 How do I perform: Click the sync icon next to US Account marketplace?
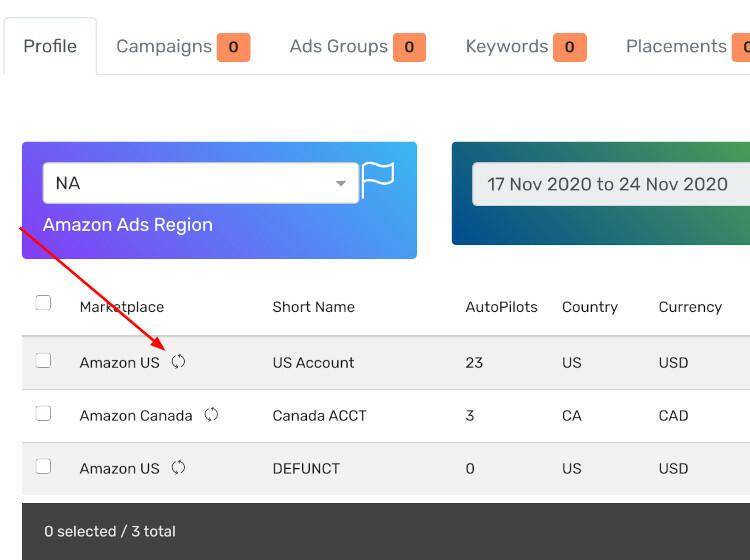pyautogui.click(x=178, y=362)
